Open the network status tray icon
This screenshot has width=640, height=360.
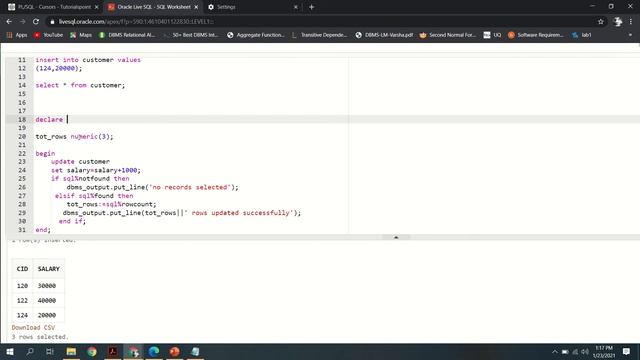[x=575, y=352]
